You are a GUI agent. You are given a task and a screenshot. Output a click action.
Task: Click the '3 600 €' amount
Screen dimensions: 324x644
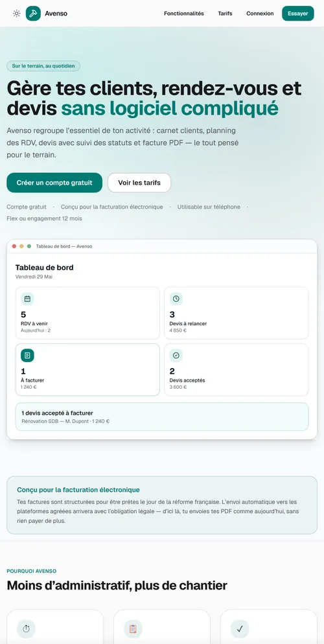[178, 387]
